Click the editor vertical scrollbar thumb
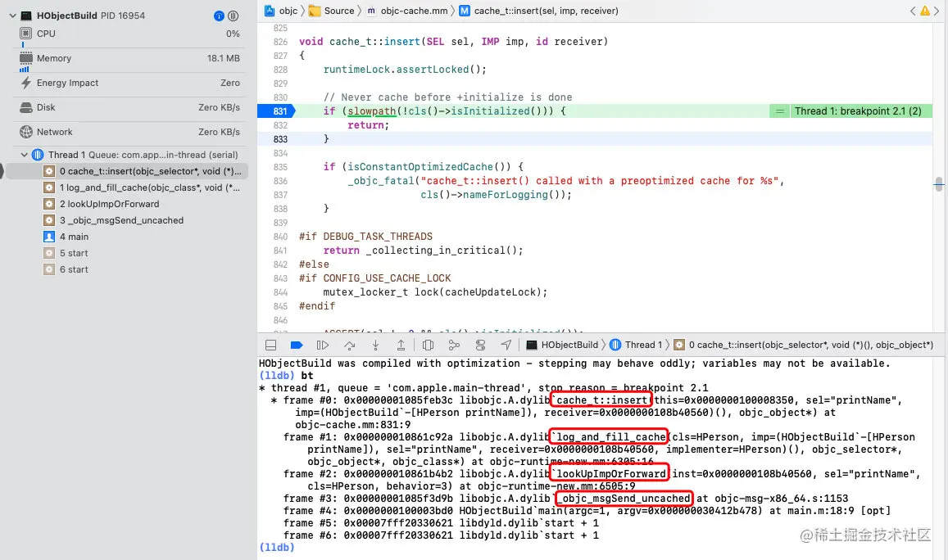Image resolution: width=948 pixels, height=560 pixels. tap(939, 184)
